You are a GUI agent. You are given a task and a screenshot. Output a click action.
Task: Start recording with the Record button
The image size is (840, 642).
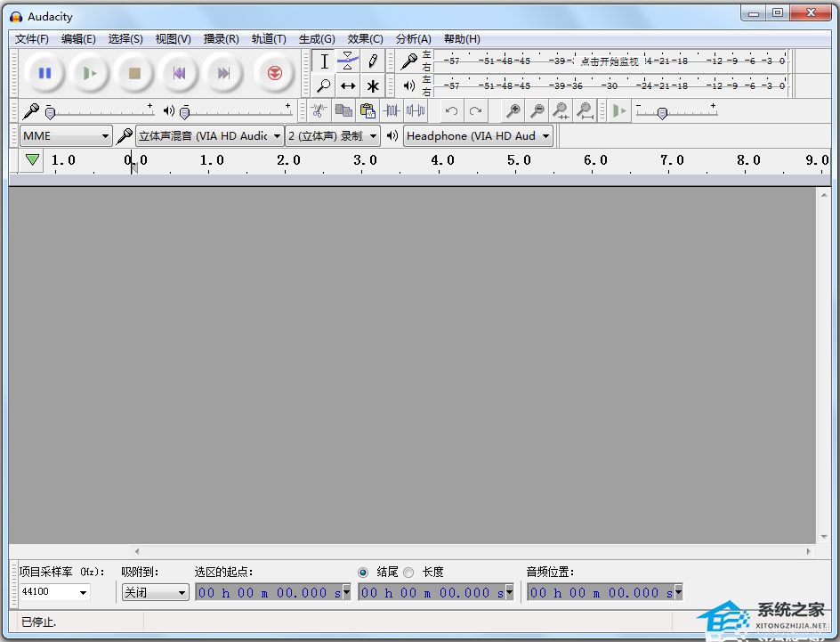(274, 73)
